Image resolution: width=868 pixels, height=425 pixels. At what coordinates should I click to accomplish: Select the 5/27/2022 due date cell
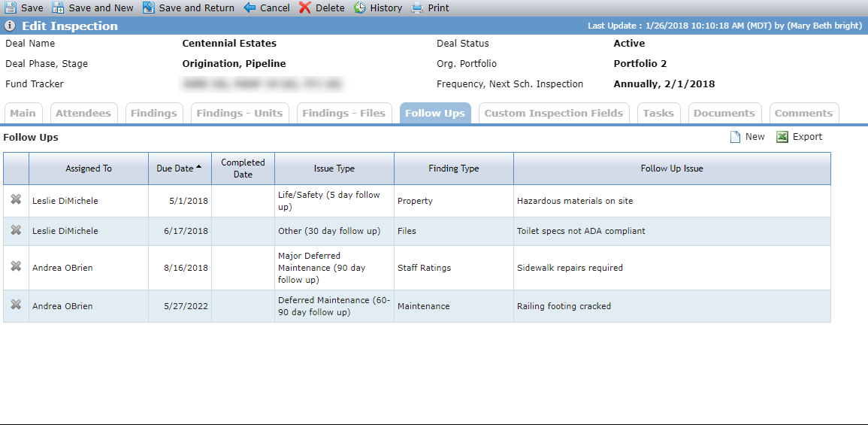pyautogui.click(x=180, y=306)
